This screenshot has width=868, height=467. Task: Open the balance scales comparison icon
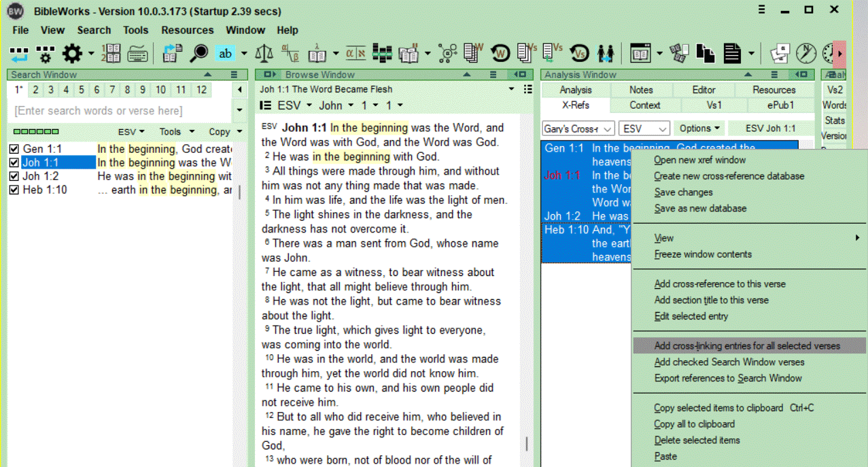[x=264, y=53]
